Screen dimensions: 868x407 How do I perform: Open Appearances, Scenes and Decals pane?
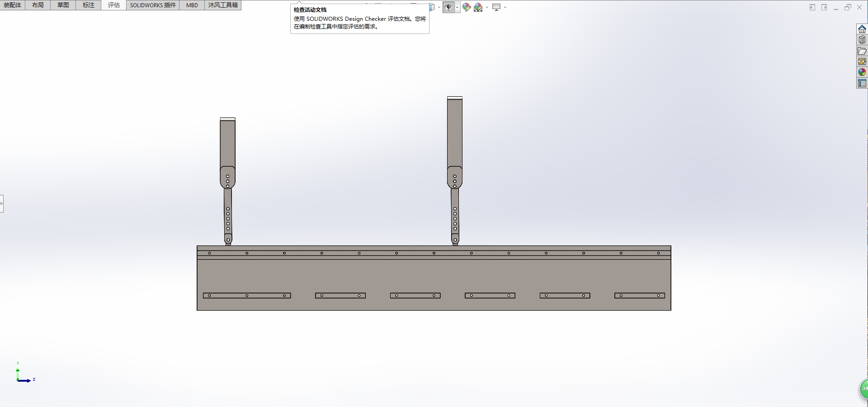[862, 72]
